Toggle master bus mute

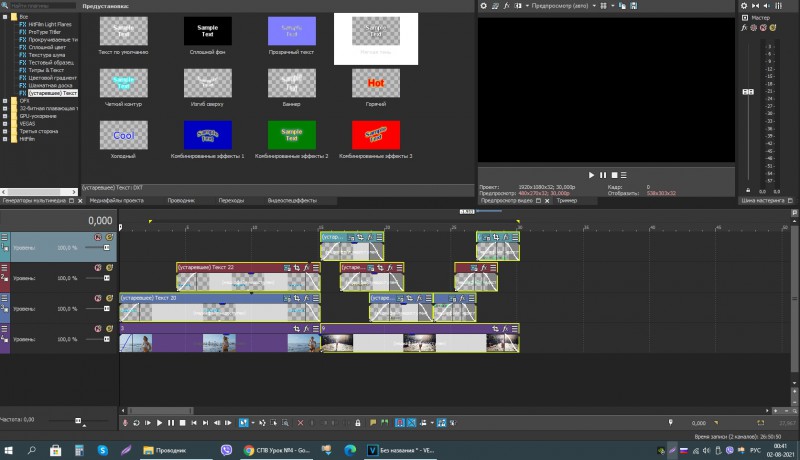click(x=763, y=28)
